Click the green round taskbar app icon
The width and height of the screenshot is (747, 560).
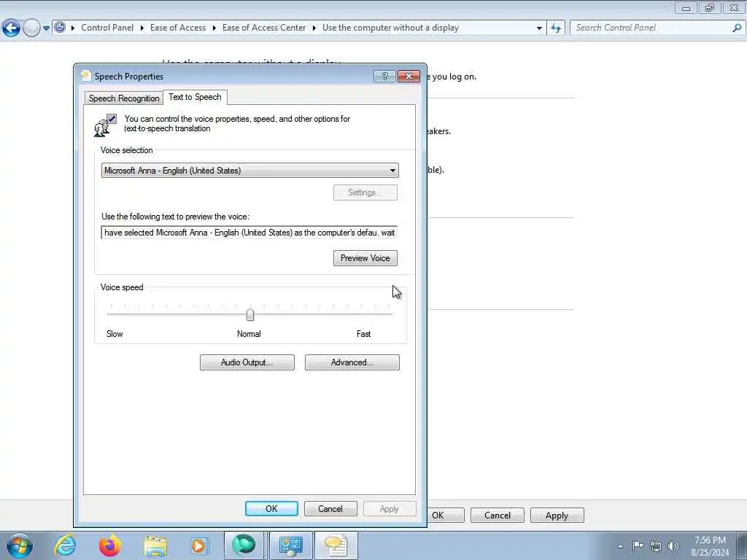coord(244,545)
